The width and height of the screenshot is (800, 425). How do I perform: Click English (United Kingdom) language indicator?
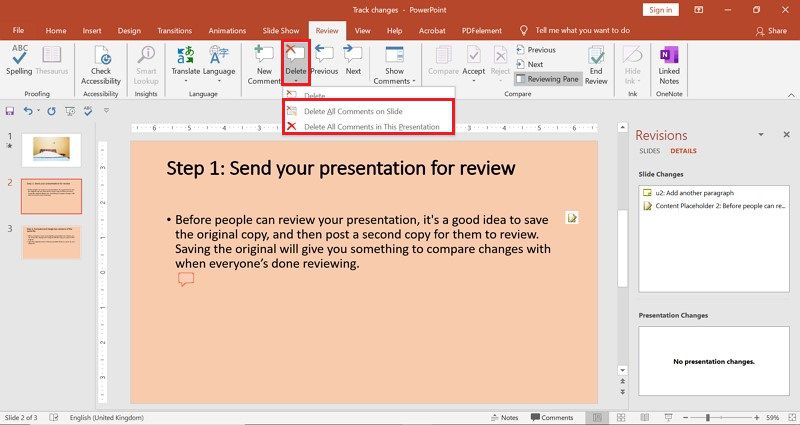(107, 417)
